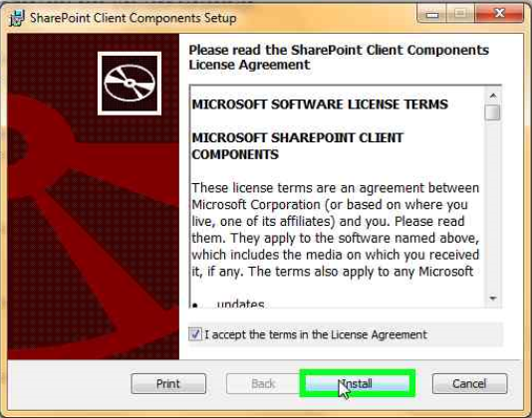Click the license text scrollbar down arrow
Image resolution: width=532 pixels, height=418 pixels.
[493, 299]
